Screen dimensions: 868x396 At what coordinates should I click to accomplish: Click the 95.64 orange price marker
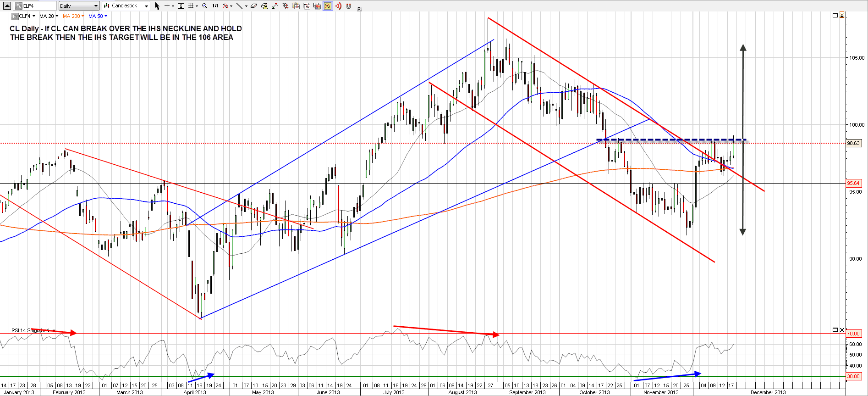[x=853, y=183]
